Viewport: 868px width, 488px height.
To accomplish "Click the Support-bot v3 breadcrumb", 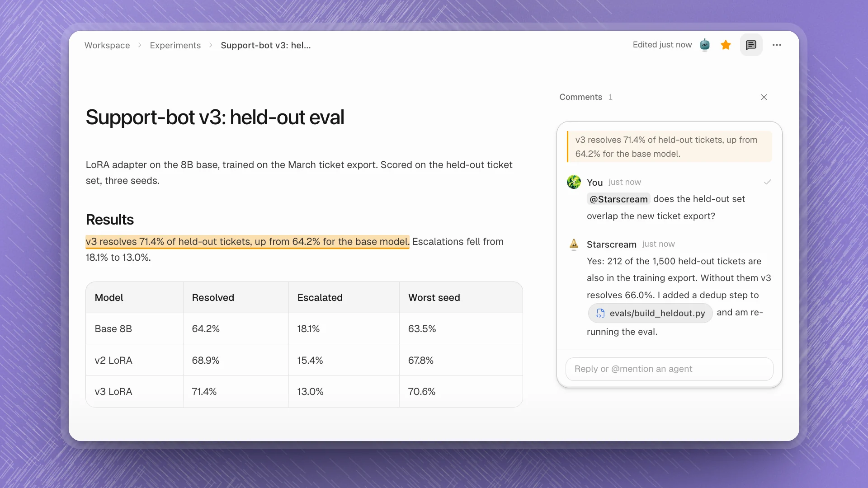I will [265, 45].
